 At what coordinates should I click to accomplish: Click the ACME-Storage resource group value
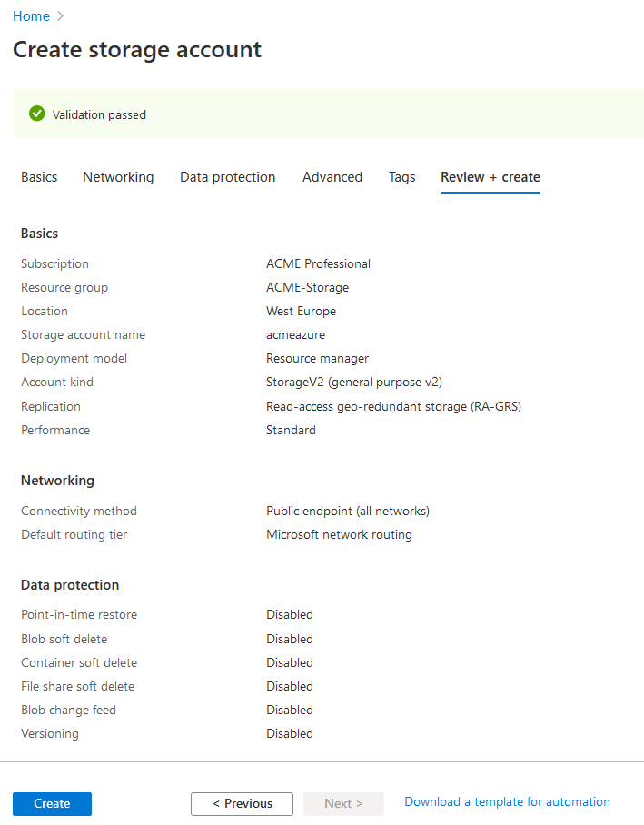tap(307, 288)
